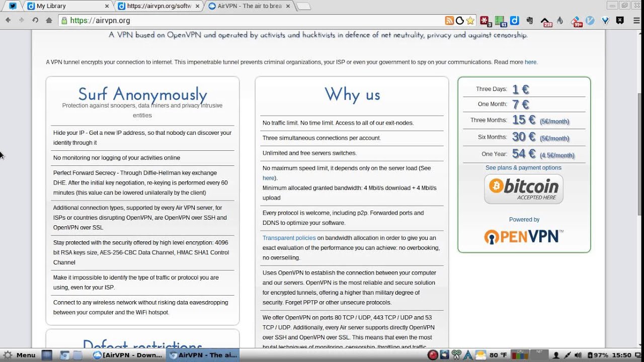Click the RSS feed icon in address bar
Image resolution: width=644 pixels, height=362 pixels.
(x=449, y=21)
